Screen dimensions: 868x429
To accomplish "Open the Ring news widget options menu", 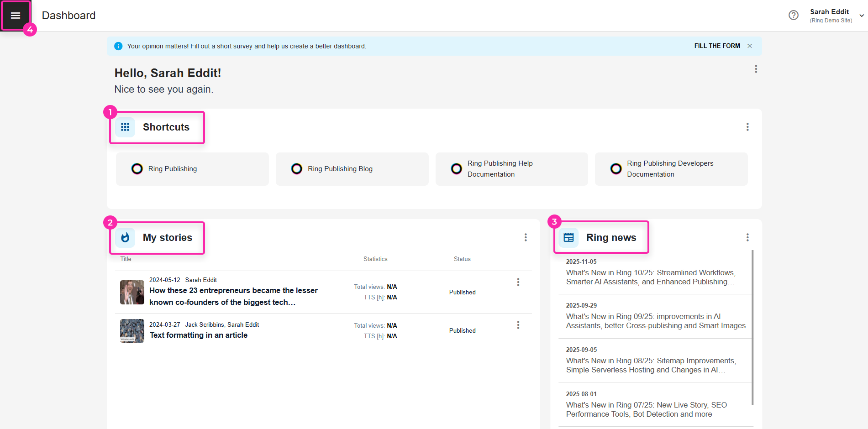I will click(x=747, y=237).
